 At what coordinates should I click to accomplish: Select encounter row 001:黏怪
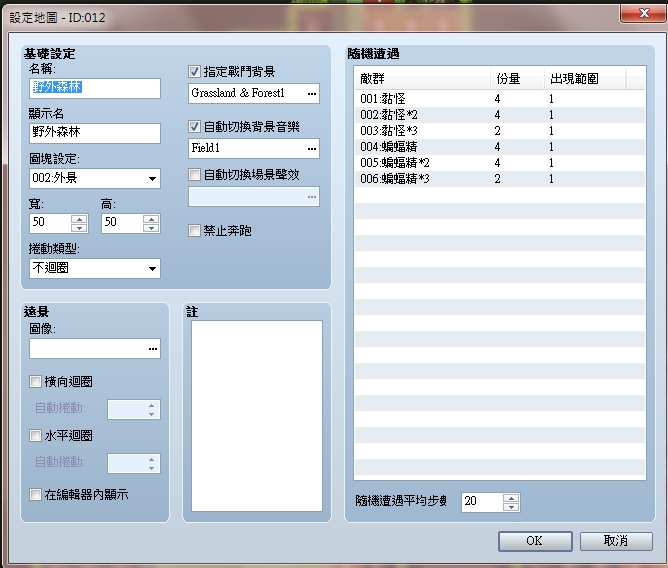point(500,99)
